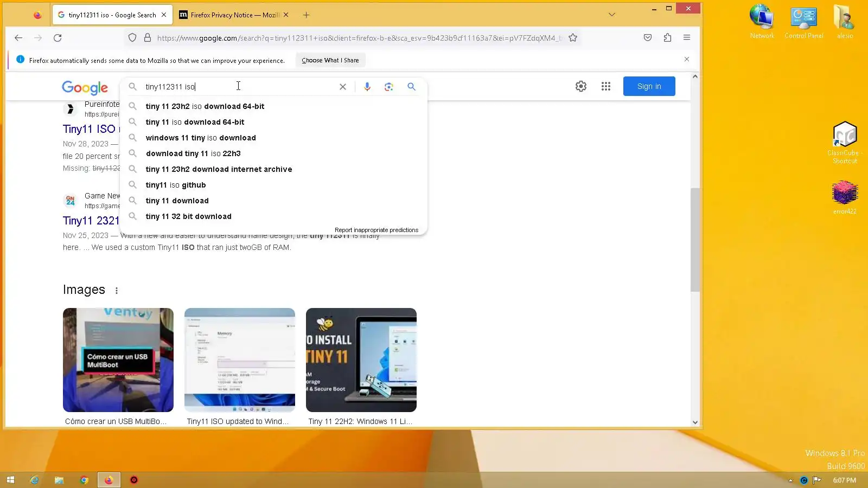Viewport: 868px width, 488px height.
Task: Close the Google Search tab
Action: click(164, 15)
